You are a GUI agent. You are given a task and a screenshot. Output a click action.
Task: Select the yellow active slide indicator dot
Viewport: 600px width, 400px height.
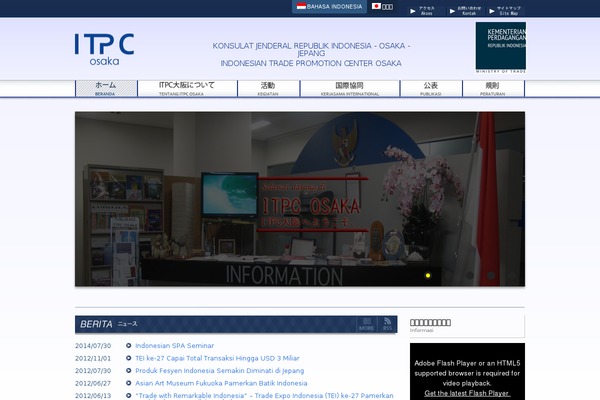point(428,276)
